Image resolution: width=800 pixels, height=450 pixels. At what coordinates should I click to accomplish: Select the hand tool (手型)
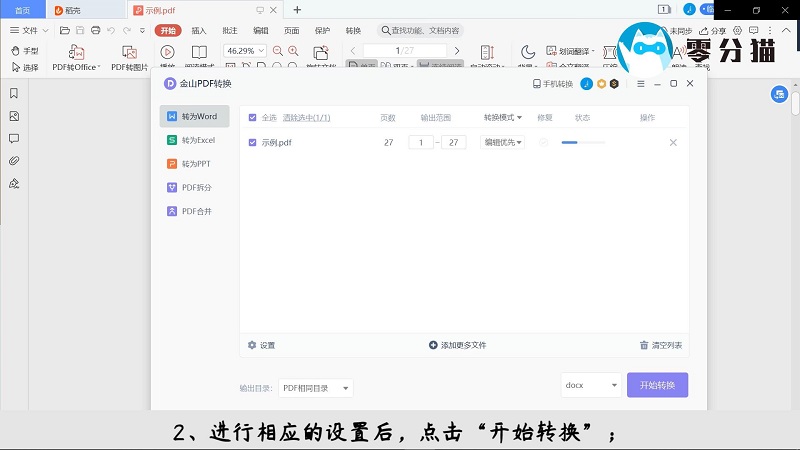(24, 51)
